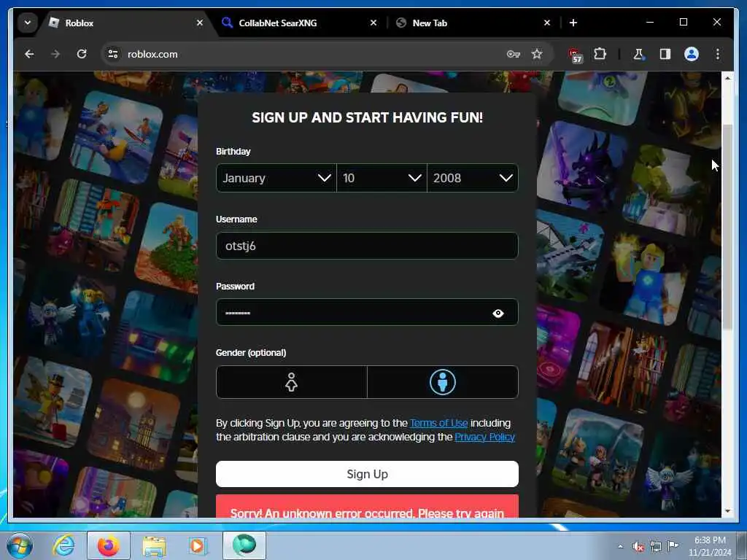Toggle the browser side panel
Screen dimensions: 747x560
click(x=665, y=54)
